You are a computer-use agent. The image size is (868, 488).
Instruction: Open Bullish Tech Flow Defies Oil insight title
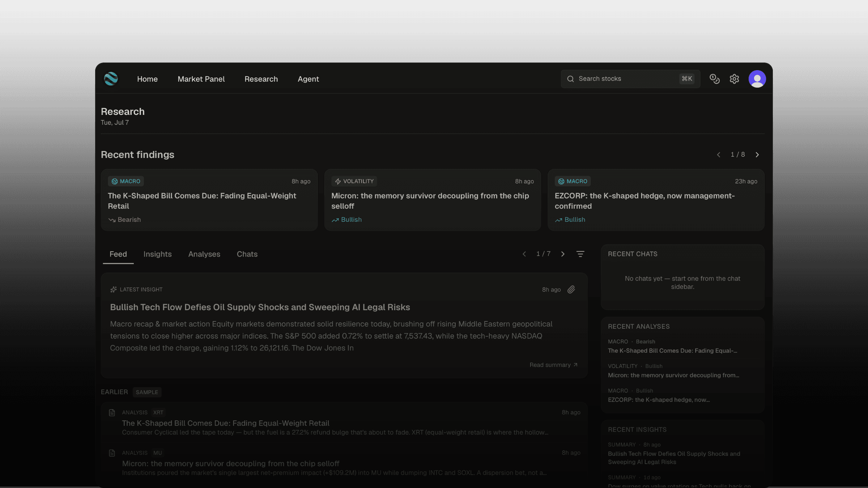(x=260, y=307)
